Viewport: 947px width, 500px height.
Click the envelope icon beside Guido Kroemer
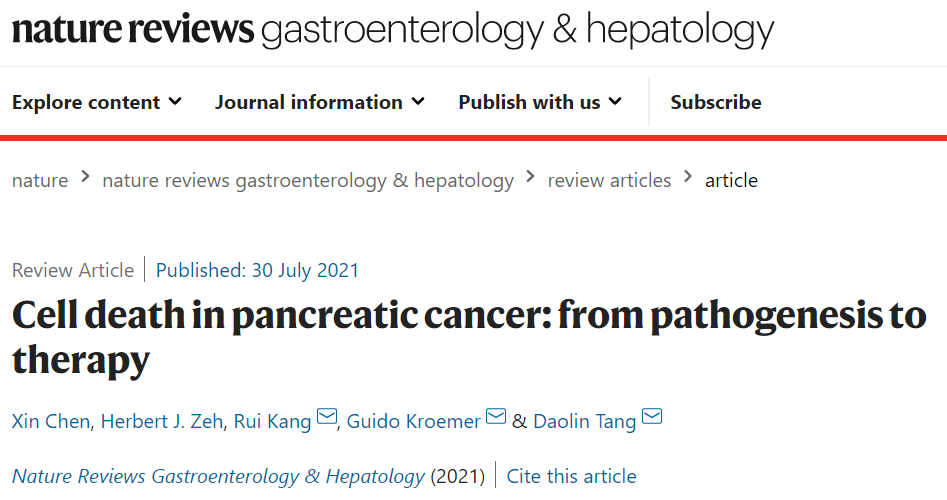point(496,418)
